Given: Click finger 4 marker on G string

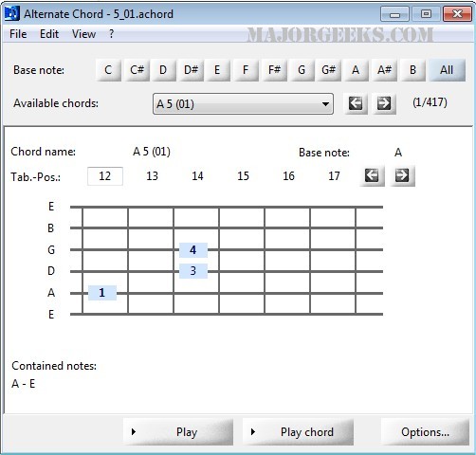Looking at the screenshot, I should point(193,250).
